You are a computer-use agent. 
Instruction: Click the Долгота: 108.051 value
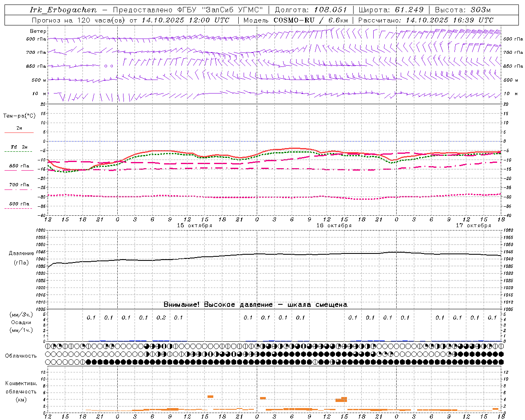pyautogui.click(x=311, y=10)
